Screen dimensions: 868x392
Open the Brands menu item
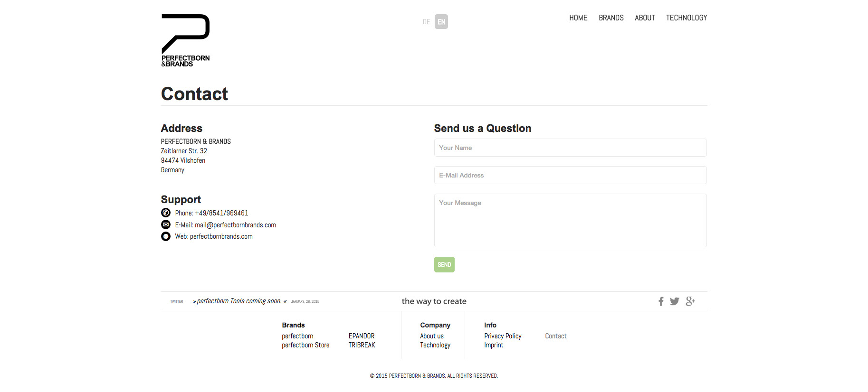[611, 18]
